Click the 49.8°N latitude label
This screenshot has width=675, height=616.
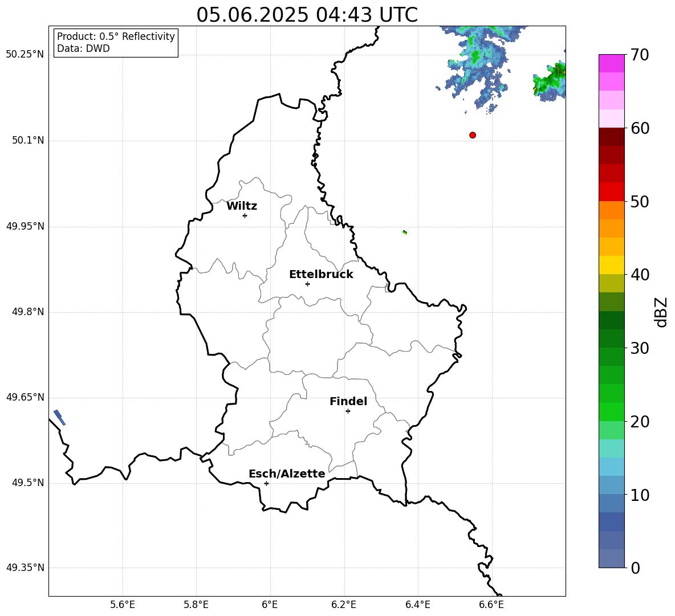click(28, 312)
